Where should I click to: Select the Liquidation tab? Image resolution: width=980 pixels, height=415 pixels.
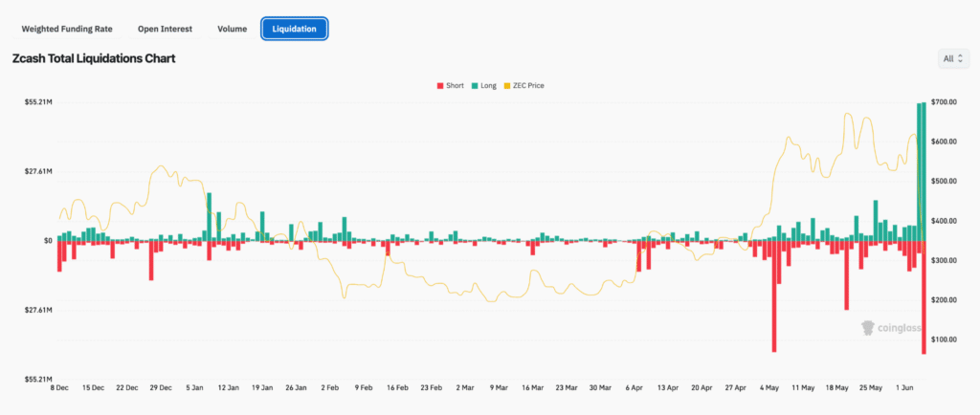click(295, 29)
